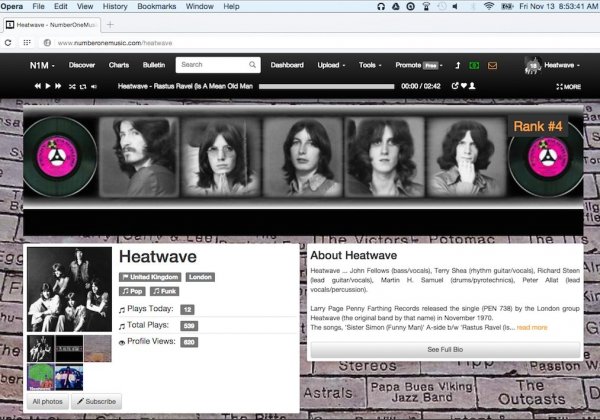600x420 pixels.
Task: Reload the page in Opera
Action: tap(8, 43)
